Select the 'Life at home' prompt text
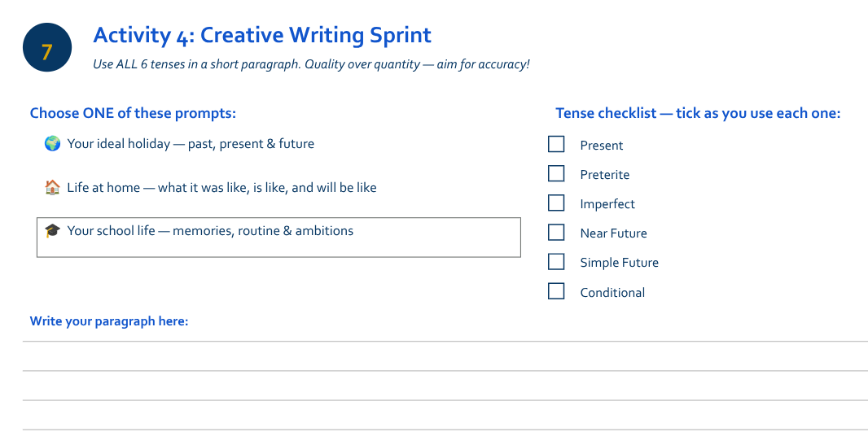This screenshot has height=436, width=868. 221,188
